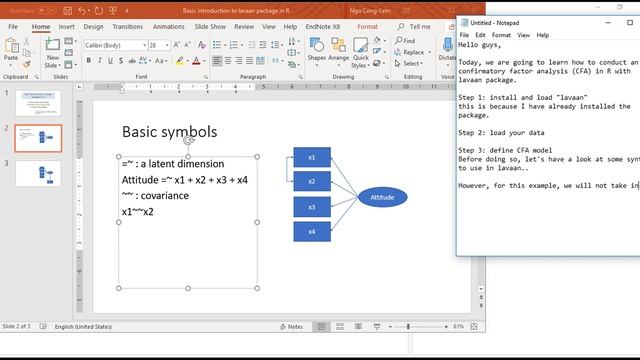Open the Arrange menu

pyautogui.click(x=338, y=52)
